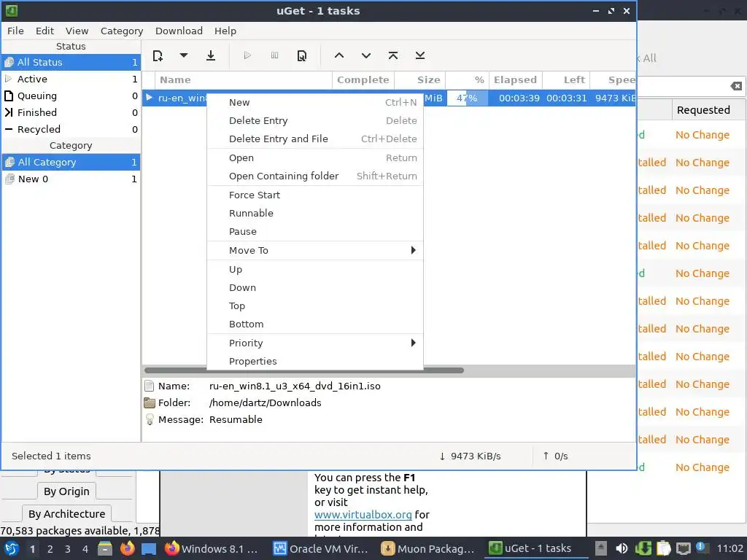Screen dimensions: 747x560
Task: Click file name ru-en_win8.1_u3_x64_dvd_16in1.iso
Action: click(x=295, y=386)
